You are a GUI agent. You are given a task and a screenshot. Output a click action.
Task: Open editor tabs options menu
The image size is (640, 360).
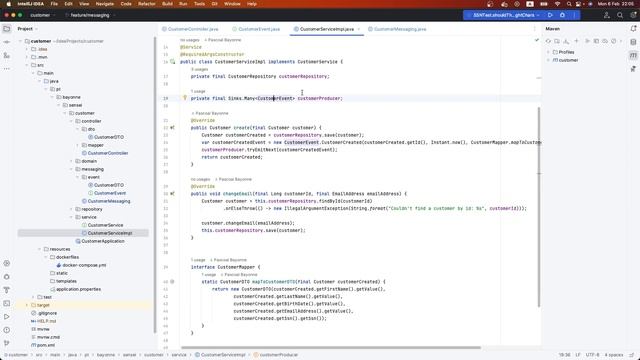pyautogui.click(x=535, y=29)
